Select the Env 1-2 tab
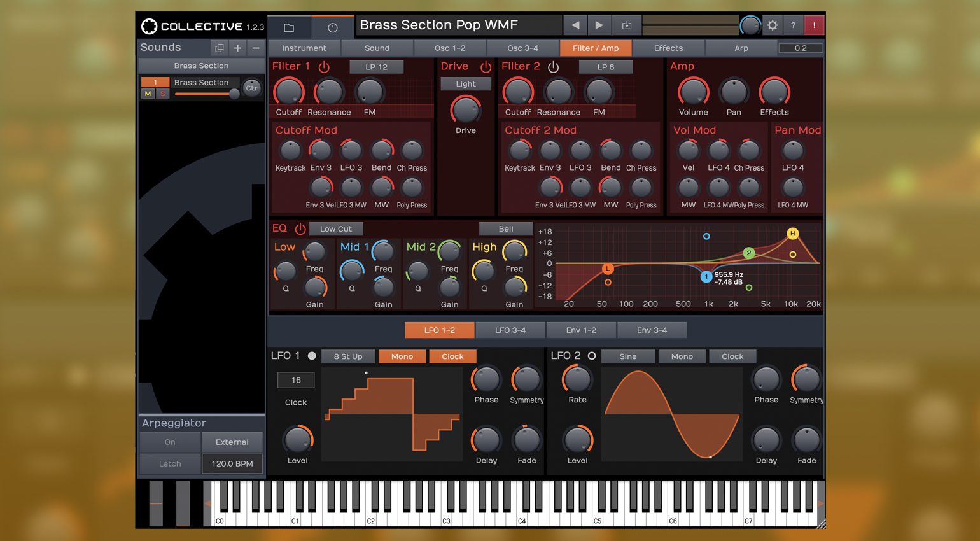The width and height of the screenshot is (980, 541). coord(581,330)
